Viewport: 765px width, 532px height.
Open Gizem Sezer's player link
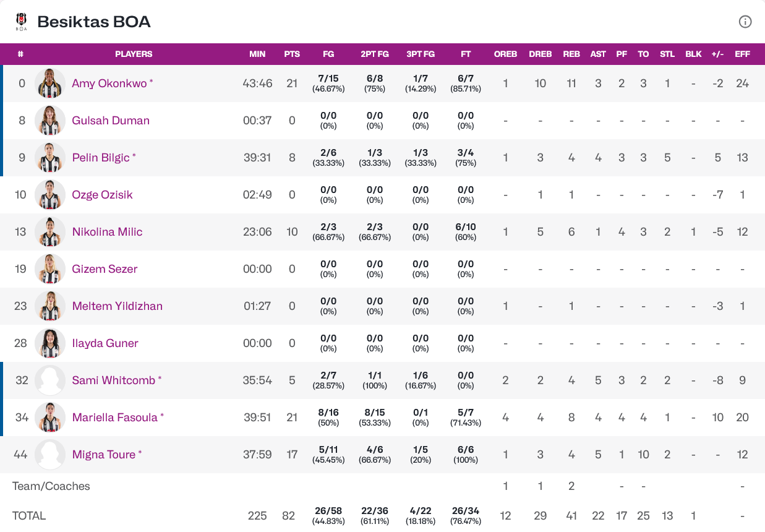point(105,269)
